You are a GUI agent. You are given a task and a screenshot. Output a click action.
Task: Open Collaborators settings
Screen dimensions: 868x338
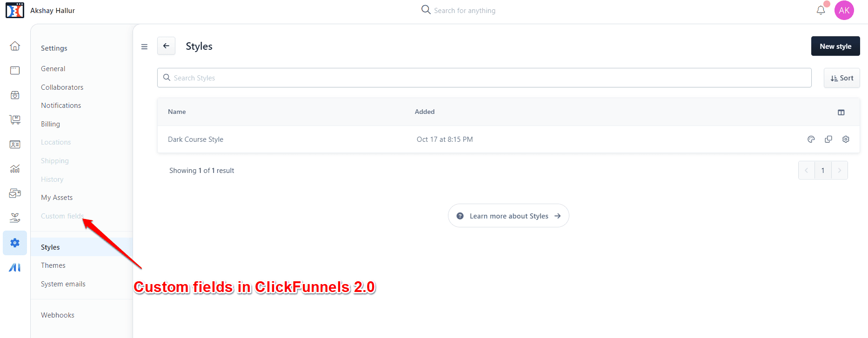pos(62,87)
